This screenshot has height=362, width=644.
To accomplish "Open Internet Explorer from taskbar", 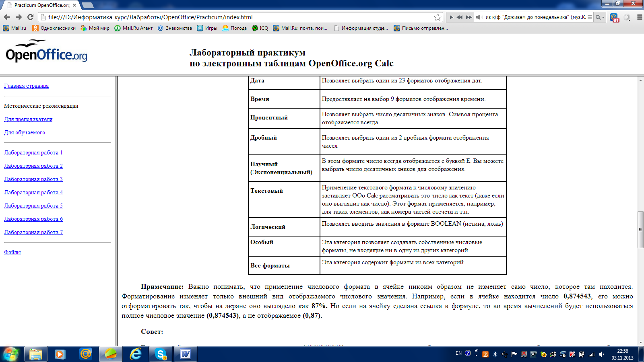I will 136,354.
